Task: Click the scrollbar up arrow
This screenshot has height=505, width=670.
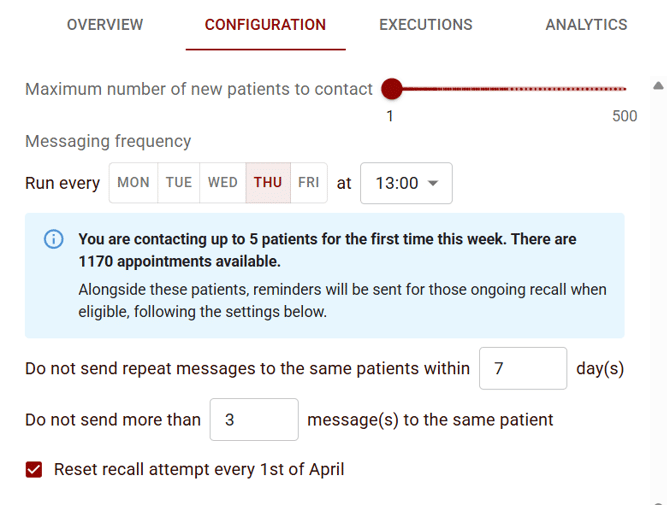Action: 658,86
